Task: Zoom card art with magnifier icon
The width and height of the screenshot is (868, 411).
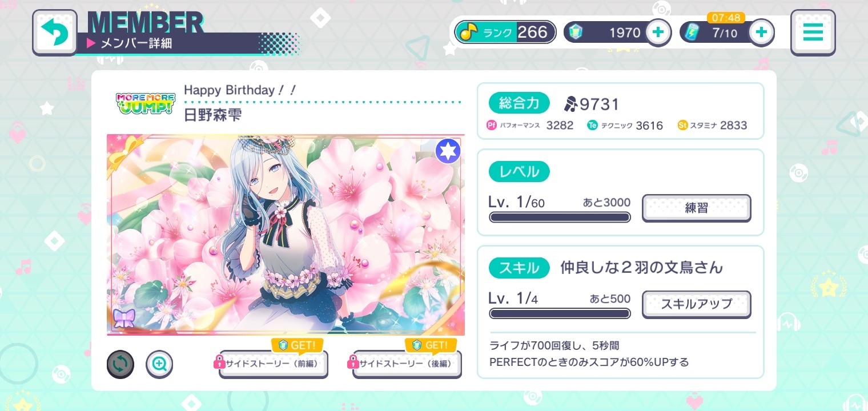Action: click(x=159, y=364)
